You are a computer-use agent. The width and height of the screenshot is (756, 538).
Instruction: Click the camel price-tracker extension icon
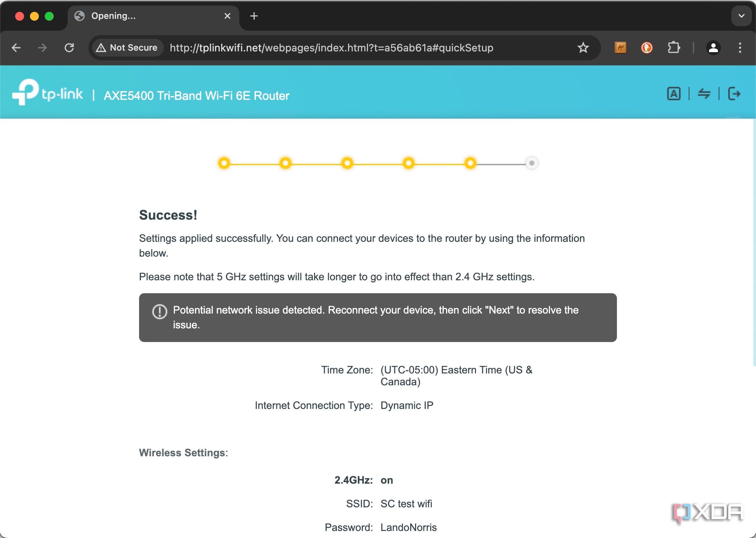pyautogui.click(x=620, y=48)
